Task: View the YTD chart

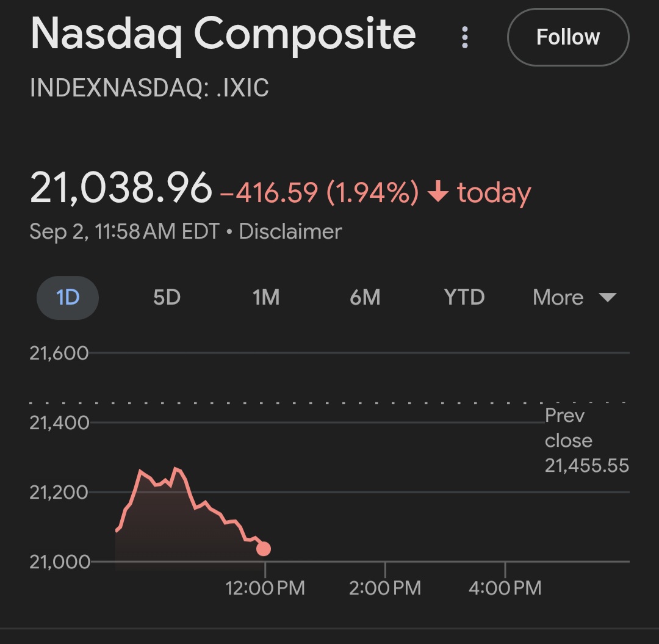Action: click(464, 298)
